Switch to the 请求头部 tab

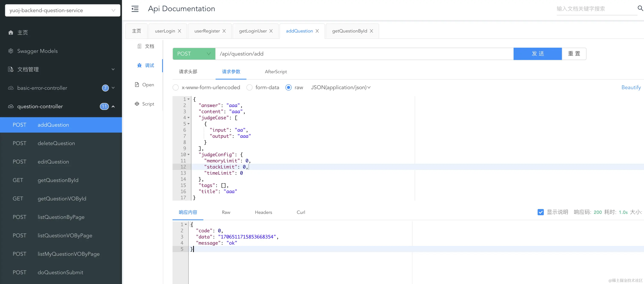188,72
